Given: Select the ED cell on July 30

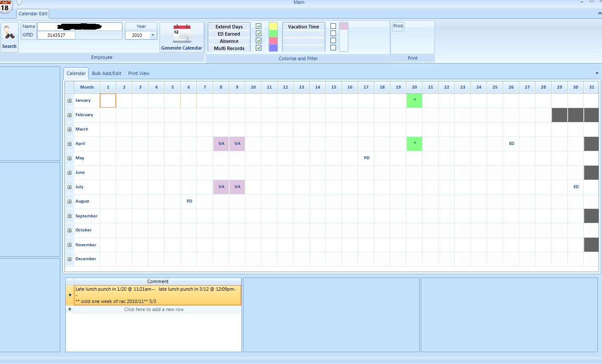Looking at the screenshot, I should (576, 187).
